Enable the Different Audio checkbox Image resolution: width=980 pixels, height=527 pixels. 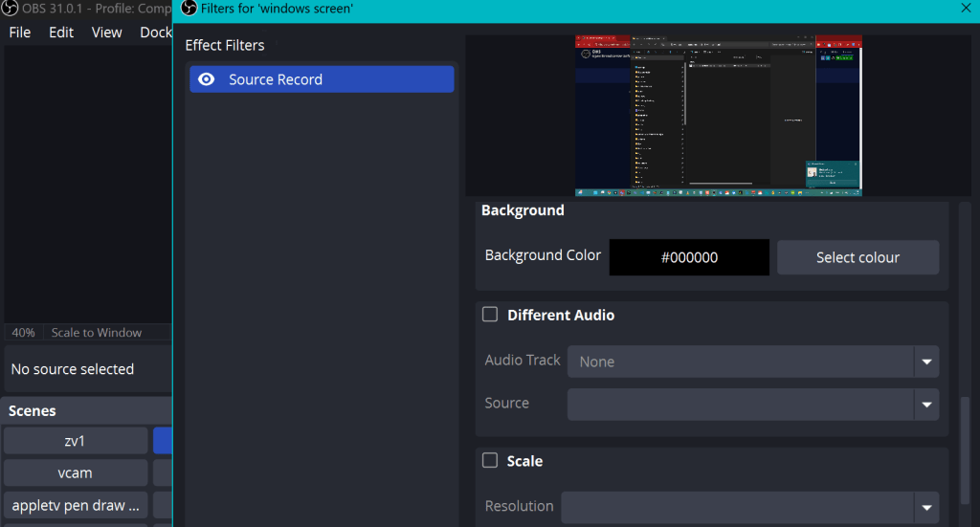click(x=490, y=314)
